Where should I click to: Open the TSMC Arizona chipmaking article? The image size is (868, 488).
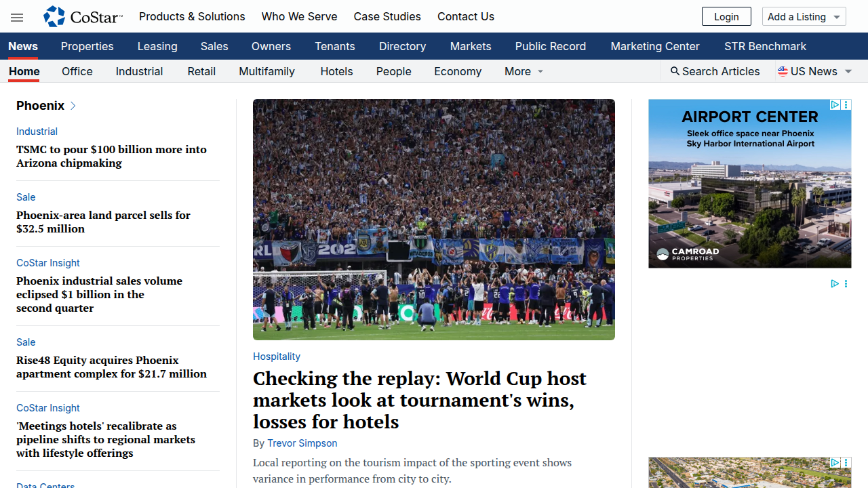(x=112, y=156)
